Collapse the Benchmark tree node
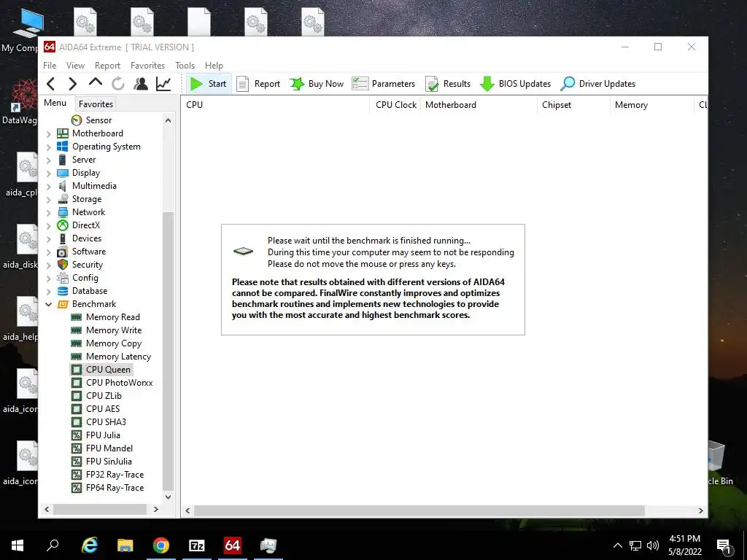The width and height of the screenshot is (747, 560). [x=49, y=304]
